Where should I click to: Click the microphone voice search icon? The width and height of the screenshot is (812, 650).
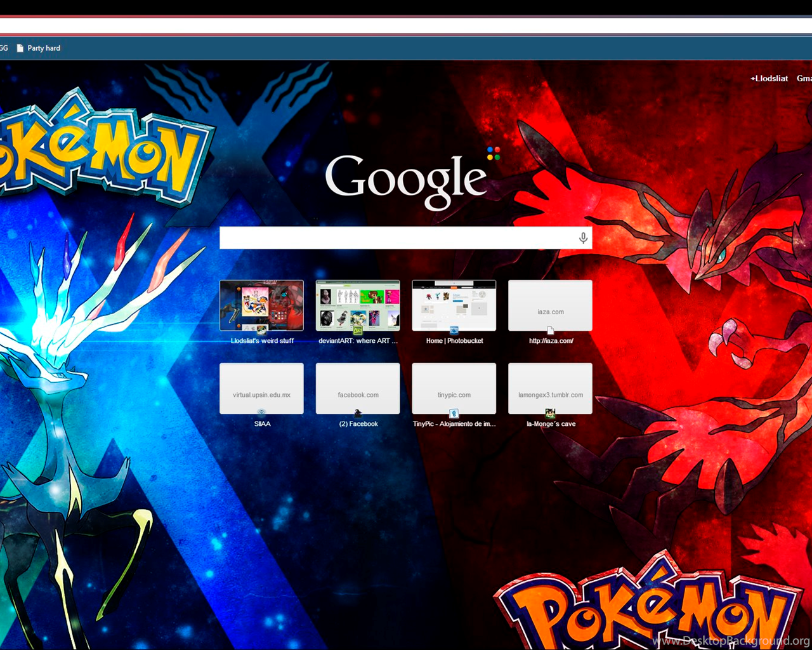[583, 238]
